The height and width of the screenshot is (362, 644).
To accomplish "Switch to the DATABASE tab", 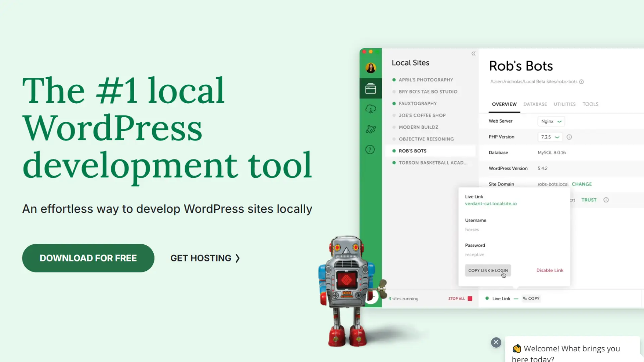I will [535, 104].
